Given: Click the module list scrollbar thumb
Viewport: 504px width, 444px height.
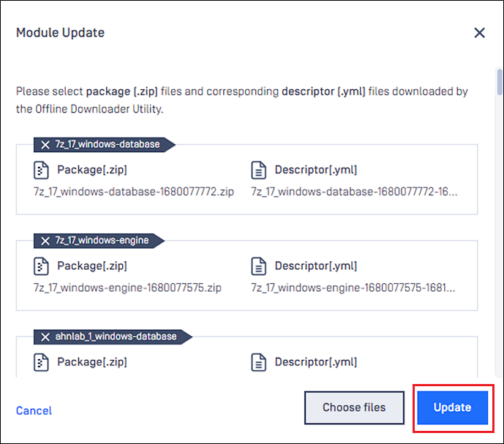Looking at the screenshot, I should pos(499,81).
